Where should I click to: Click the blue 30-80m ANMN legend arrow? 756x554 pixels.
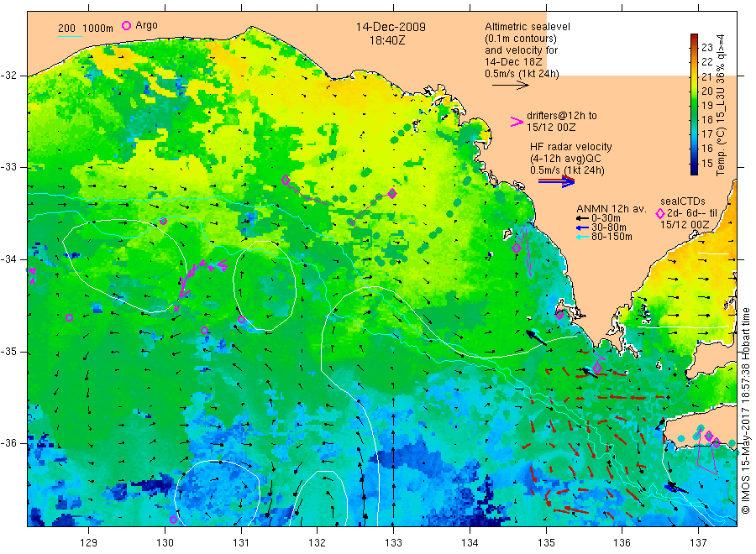click(x=582, y=227)
